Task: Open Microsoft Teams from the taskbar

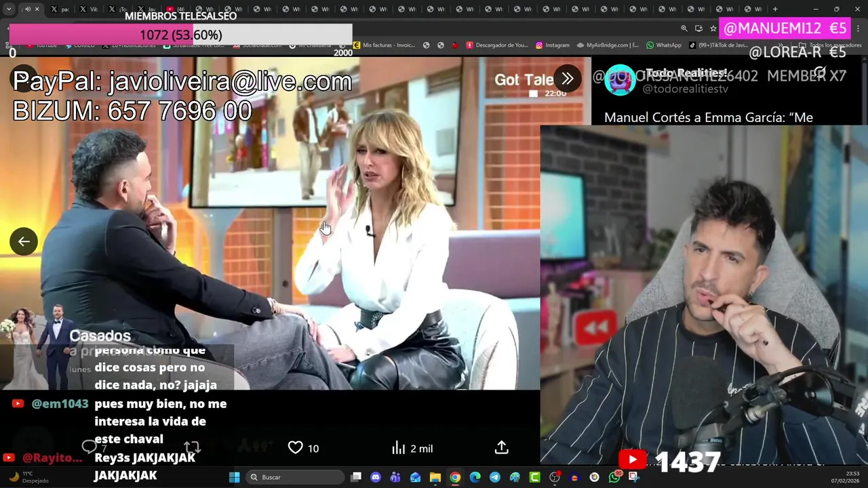Action: (x=395, y=477)
